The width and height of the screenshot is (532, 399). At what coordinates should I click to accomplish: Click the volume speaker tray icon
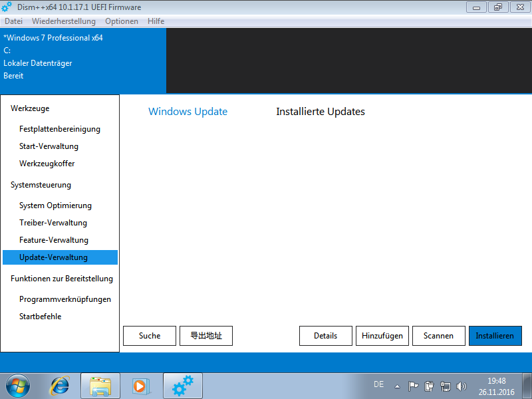462,386
